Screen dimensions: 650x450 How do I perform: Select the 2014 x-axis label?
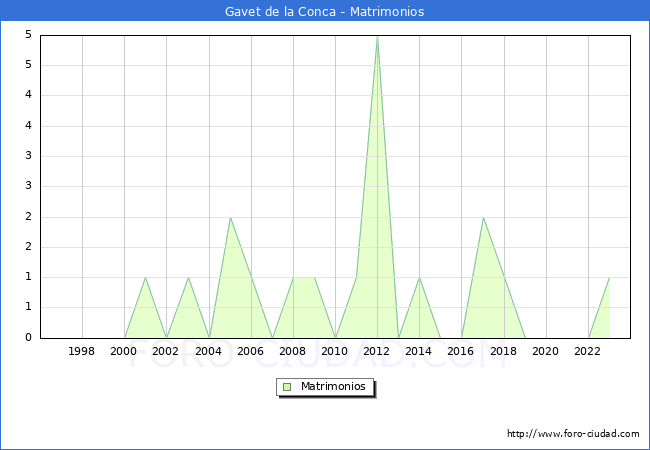tap(419, 351)
